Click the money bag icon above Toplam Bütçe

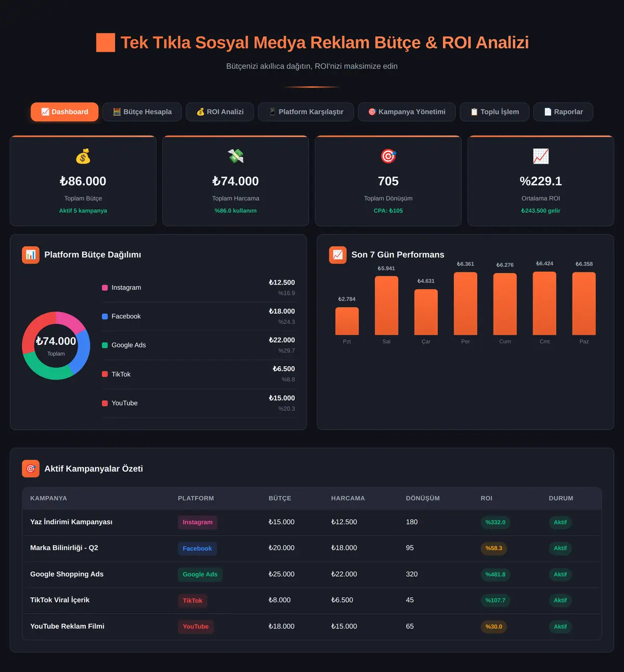[x=83, y=156]
